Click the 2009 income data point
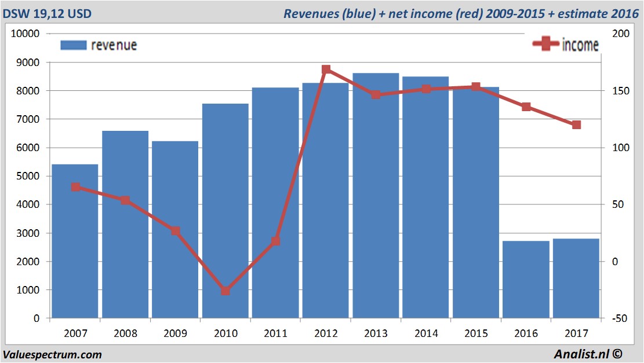644x363 pixels. tap(176, 231)
